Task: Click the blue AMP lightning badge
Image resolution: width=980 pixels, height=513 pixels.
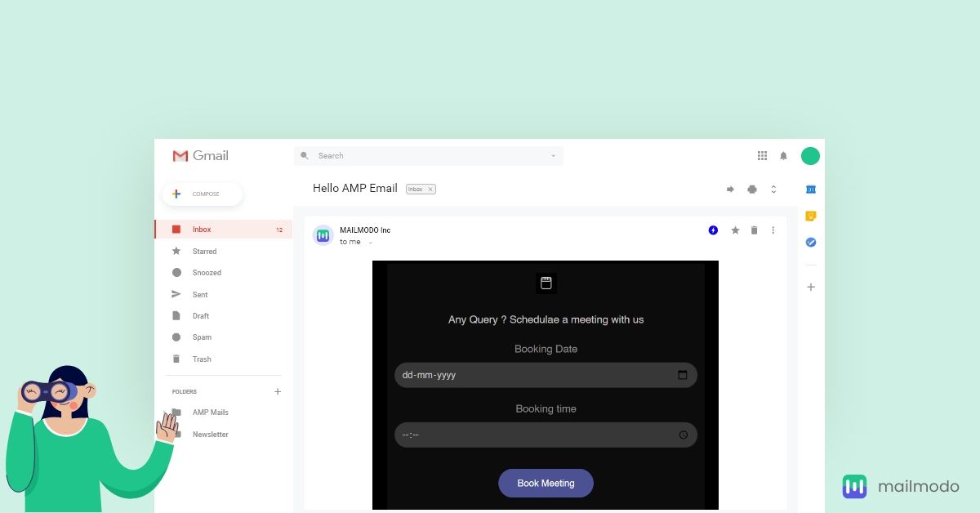Action: 712,230
